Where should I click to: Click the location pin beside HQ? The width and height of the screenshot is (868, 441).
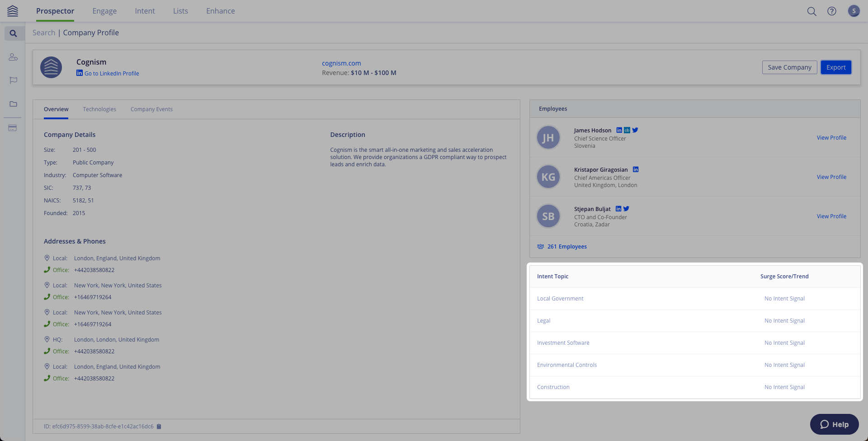coord(47,339)
